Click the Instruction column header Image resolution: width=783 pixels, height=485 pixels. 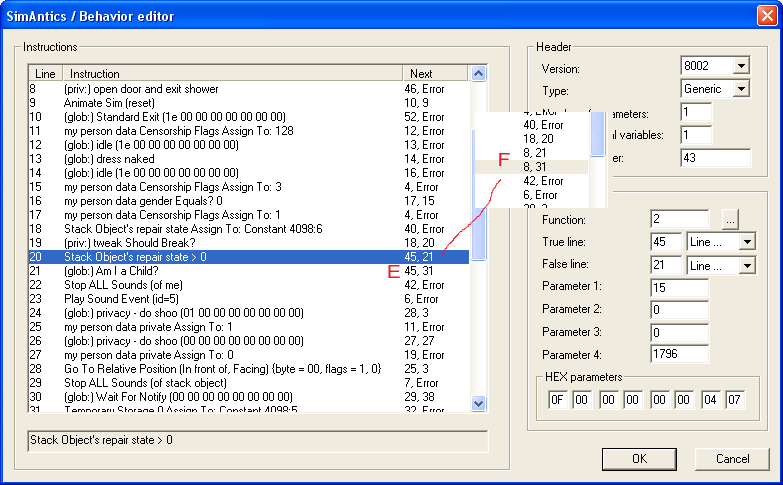click(232, 73)
